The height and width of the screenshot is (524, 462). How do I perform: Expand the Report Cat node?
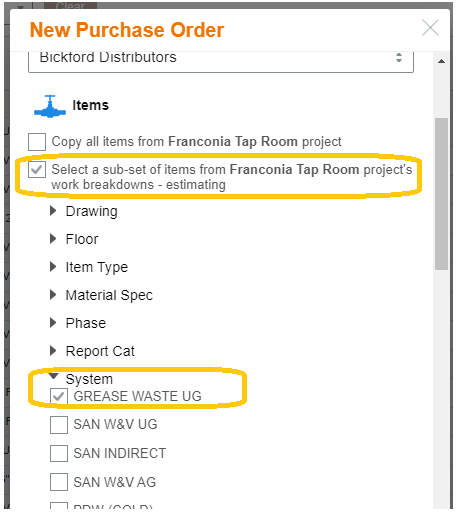tap(53, 351)
